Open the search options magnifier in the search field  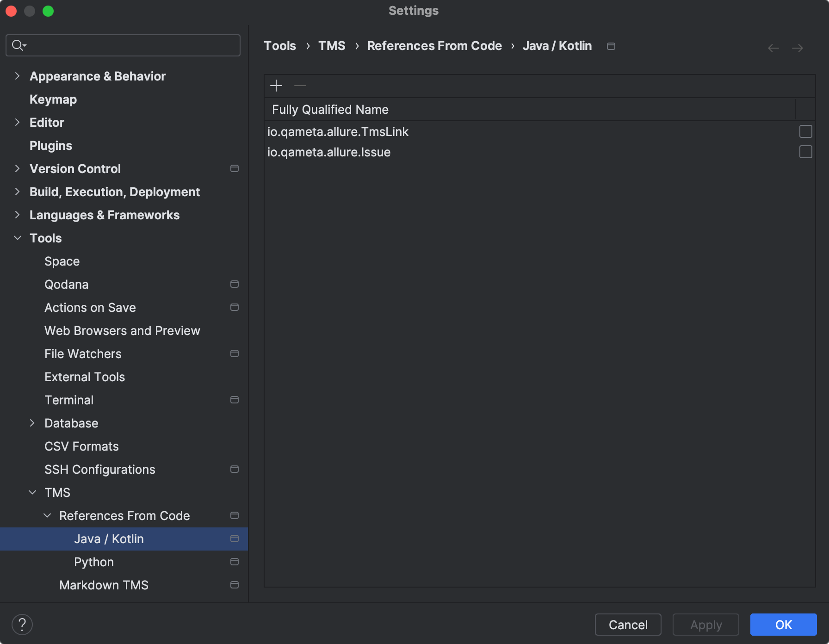[x=19, y=45]
